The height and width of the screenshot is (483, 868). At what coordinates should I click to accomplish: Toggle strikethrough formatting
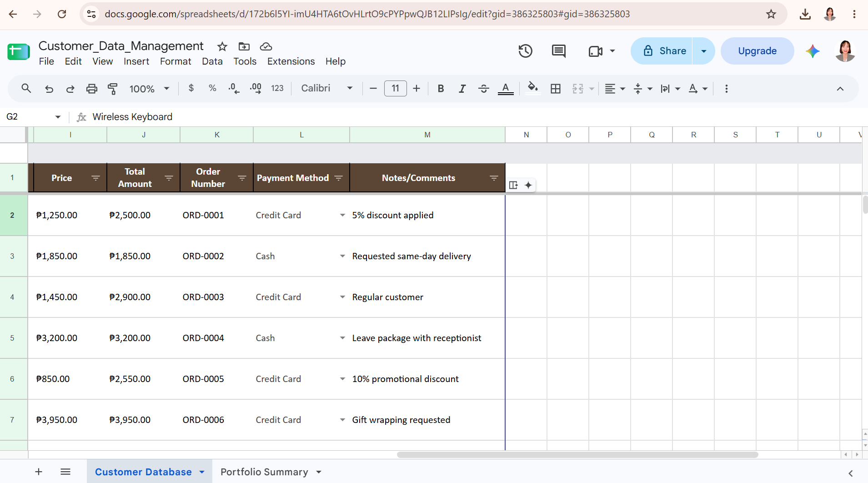point(484,89)
